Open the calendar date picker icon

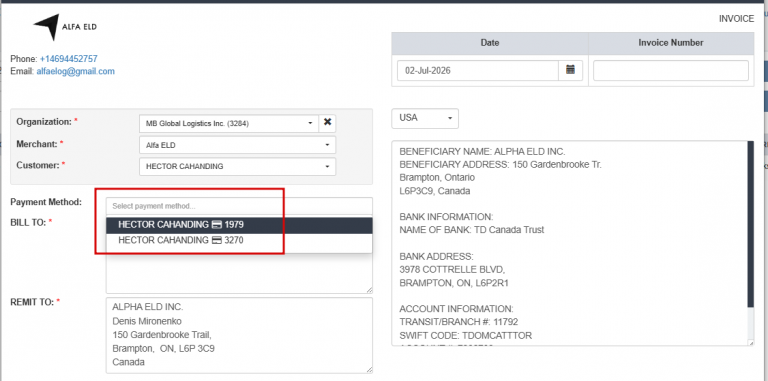click(x=570, y=71)
